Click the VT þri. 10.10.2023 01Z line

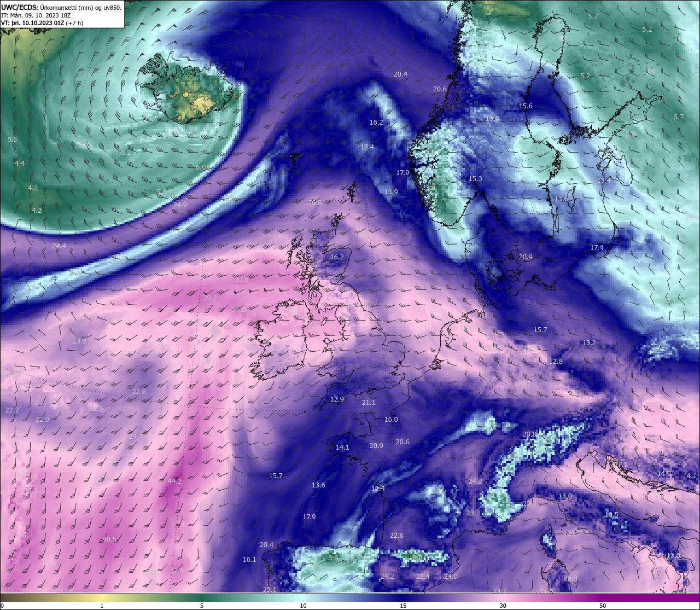point(42,23)
